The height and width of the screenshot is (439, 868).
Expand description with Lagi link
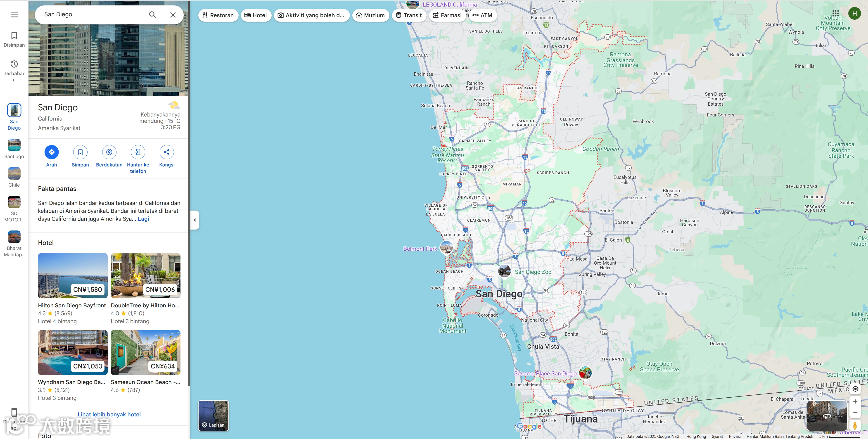(143, 219)
